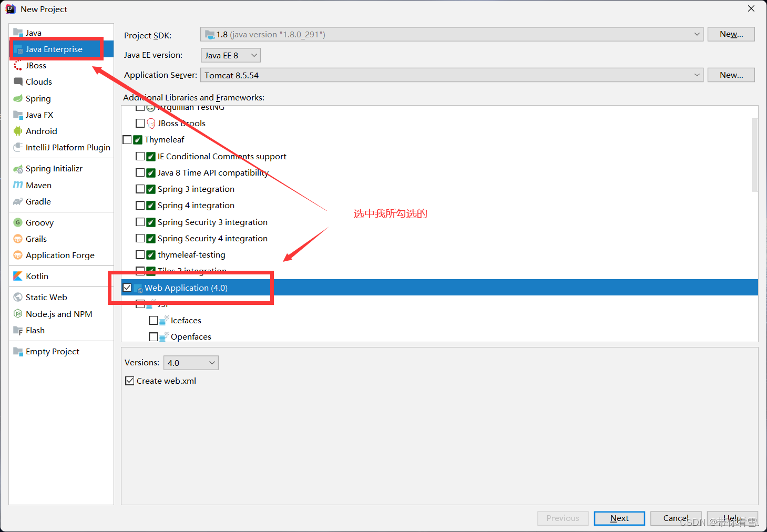Click the Empty Project folder icon
This screenshot has width=767, height=532.
(18, 351)
